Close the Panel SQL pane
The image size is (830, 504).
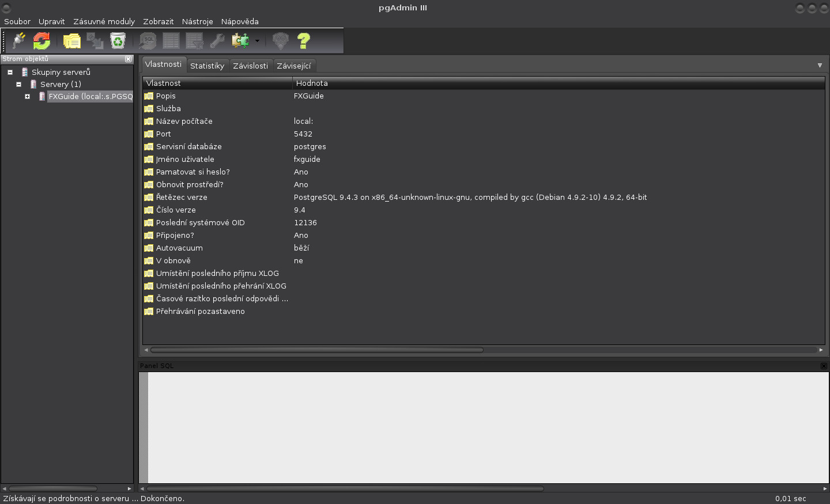824,366
